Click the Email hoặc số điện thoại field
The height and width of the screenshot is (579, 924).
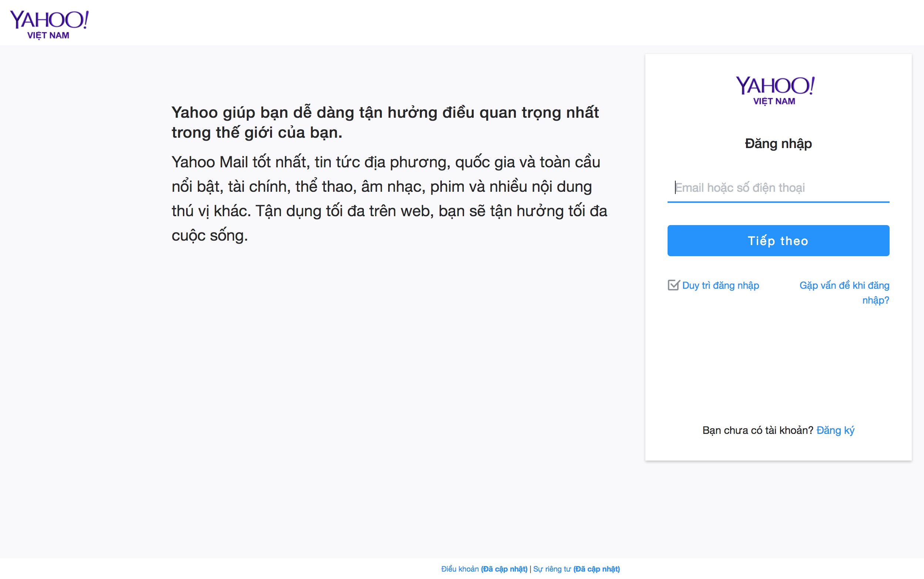[x=779, y=188]
